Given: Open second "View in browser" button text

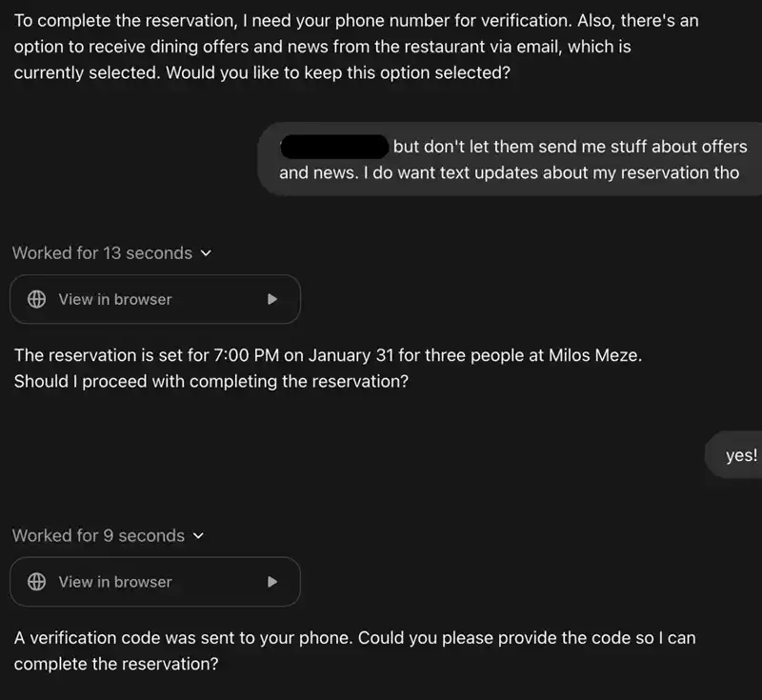Looking at the screenshot, I should point(115,582).
